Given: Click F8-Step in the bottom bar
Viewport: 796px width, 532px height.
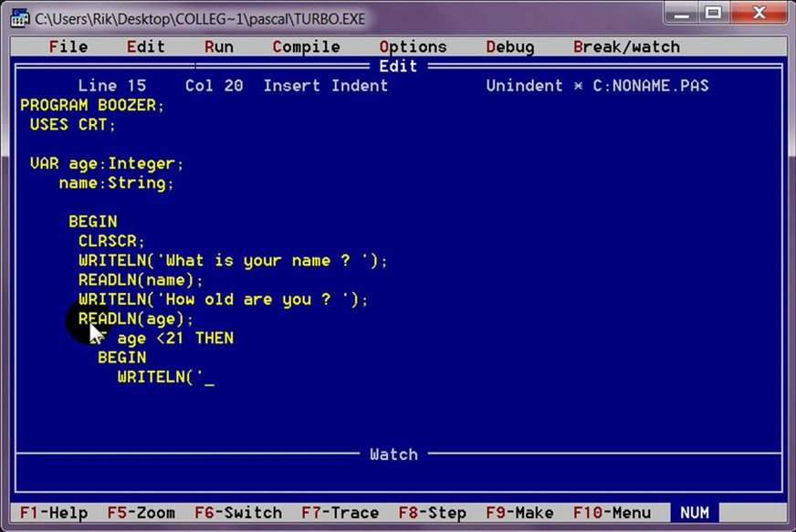Looking at the screenshot, I should [432, 513].
